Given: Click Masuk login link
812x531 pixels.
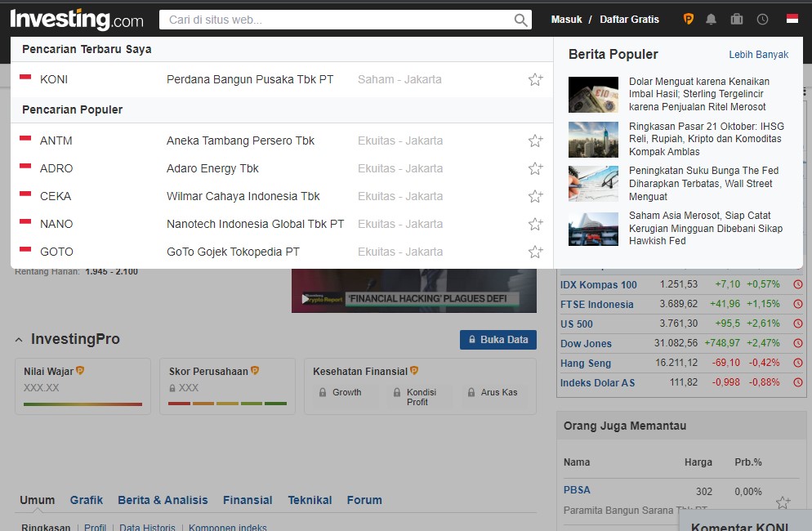Looking at the screenshot, I should pyautogui.click(x=566, y=19).
